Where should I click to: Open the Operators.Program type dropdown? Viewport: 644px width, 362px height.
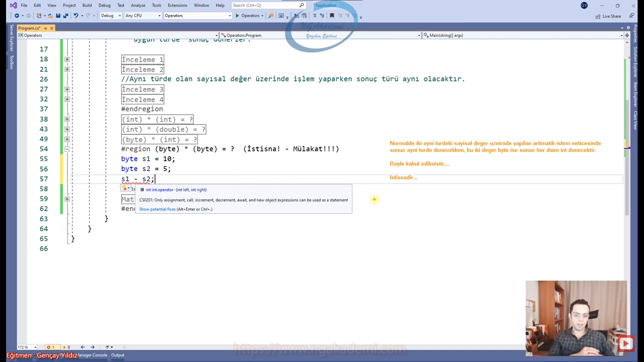tap(321, 35)
